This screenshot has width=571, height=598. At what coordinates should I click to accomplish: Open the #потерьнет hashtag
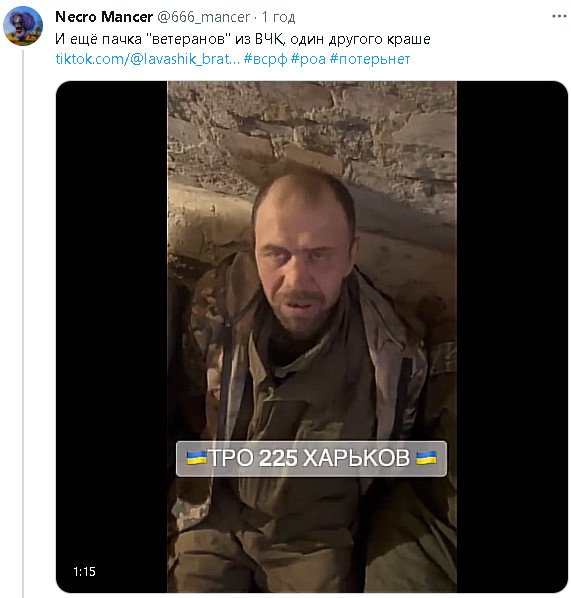370,59
